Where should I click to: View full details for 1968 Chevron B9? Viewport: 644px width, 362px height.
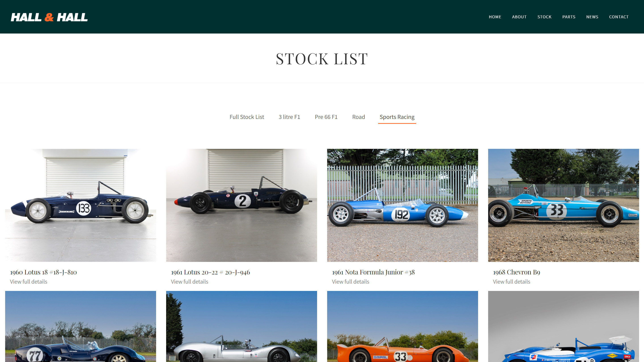point(511,282)
